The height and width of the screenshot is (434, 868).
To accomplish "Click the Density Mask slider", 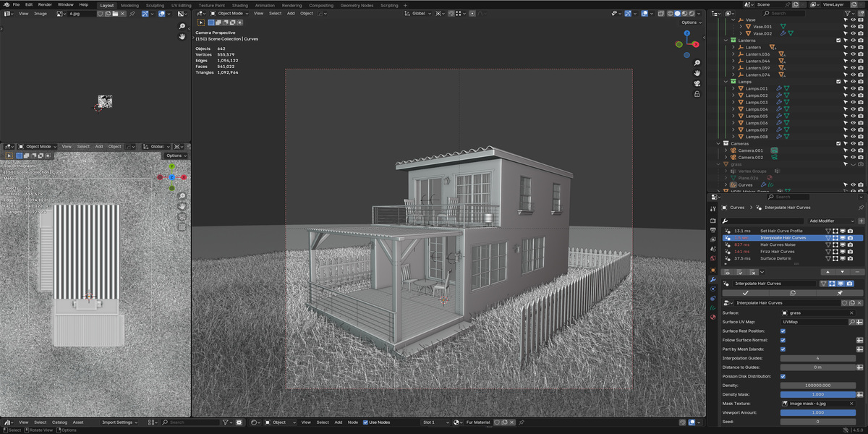I will (818, 394).
